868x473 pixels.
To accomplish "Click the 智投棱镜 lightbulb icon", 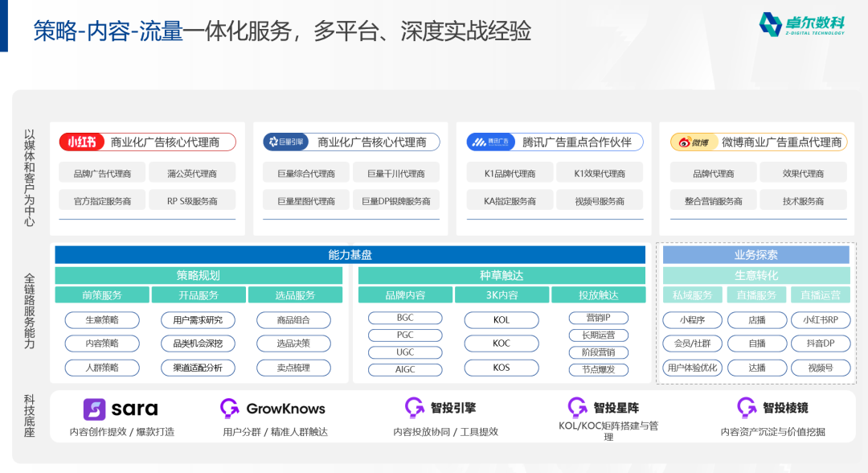I will tap(746, 407).
